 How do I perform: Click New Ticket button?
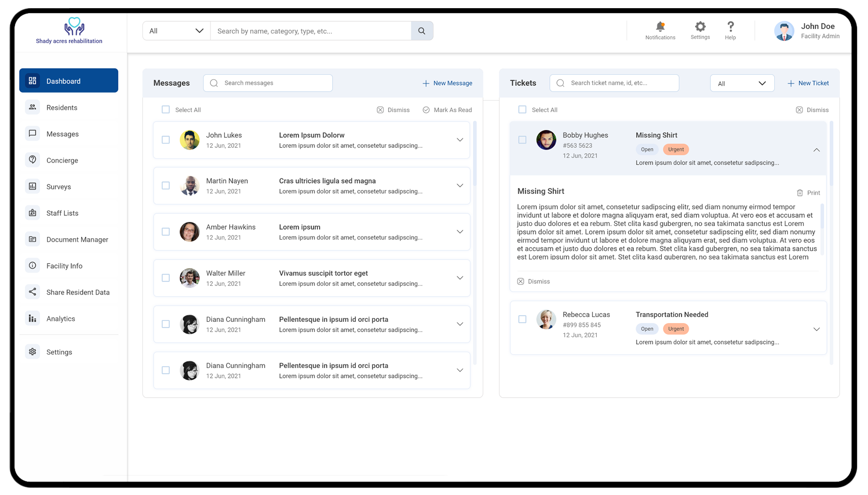coord(808,83)
